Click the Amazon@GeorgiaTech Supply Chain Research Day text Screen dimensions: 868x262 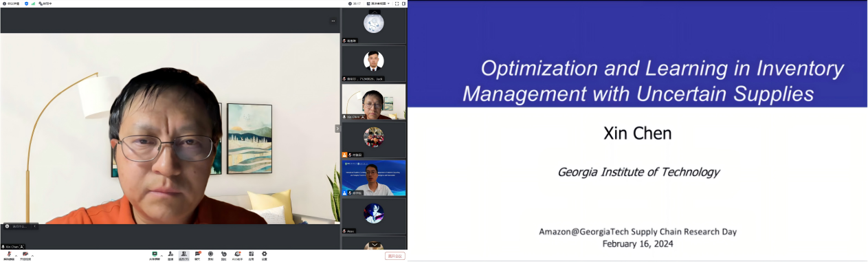638,232
